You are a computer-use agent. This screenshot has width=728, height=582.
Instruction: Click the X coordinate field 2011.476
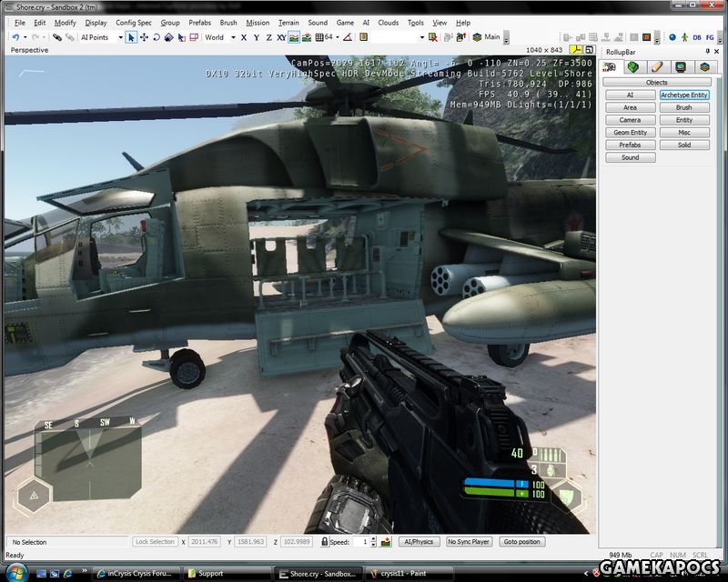coord(204,542)
